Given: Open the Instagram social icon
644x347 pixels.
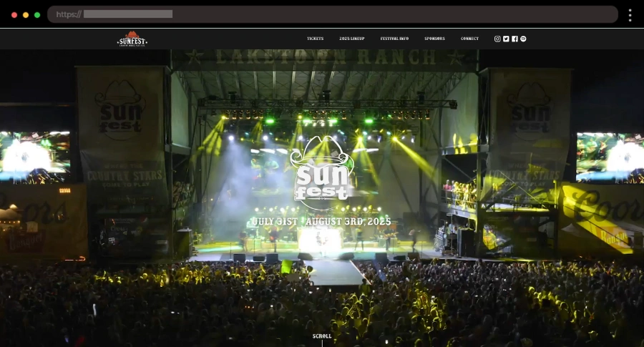Looking at the screenshot, I should (497, 39).
